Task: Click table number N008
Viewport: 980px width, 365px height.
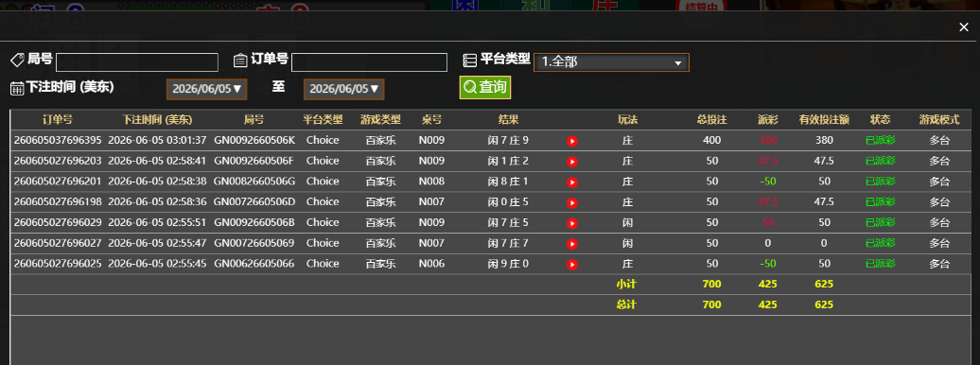Action: (431, 182)
